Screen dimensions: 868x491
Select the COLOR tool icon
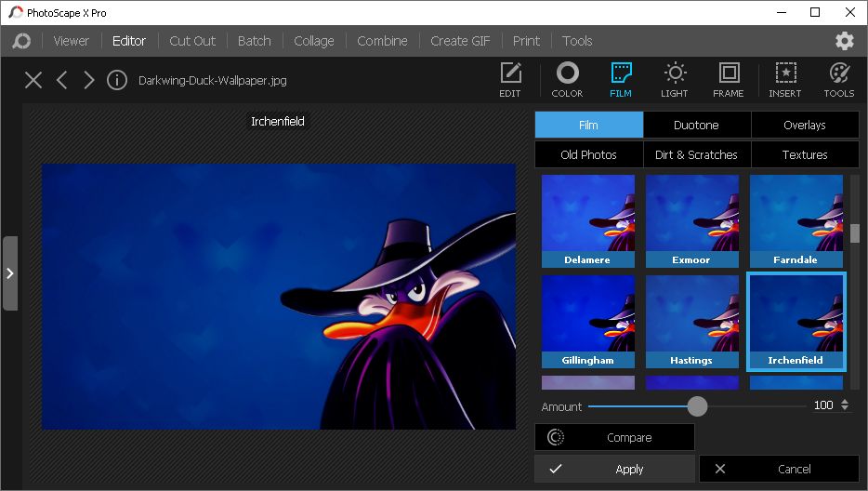coord(567,80)
